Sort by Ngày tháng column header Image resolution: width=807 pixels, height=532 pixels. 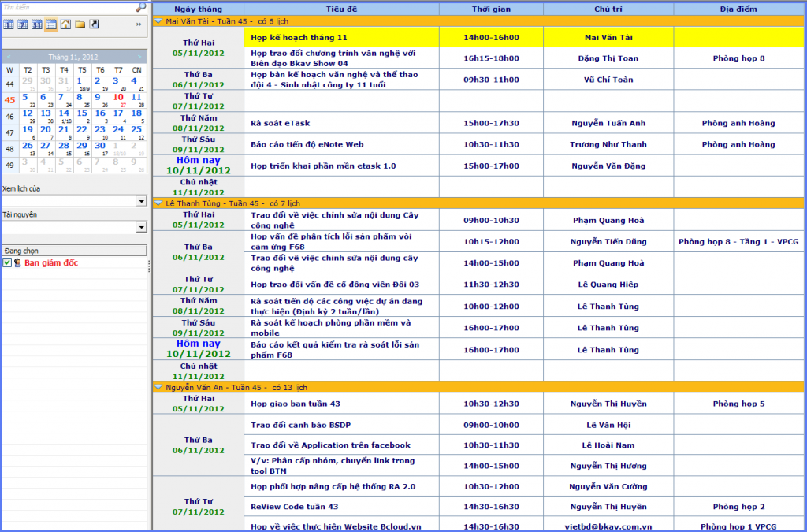[x=198, y=9]
